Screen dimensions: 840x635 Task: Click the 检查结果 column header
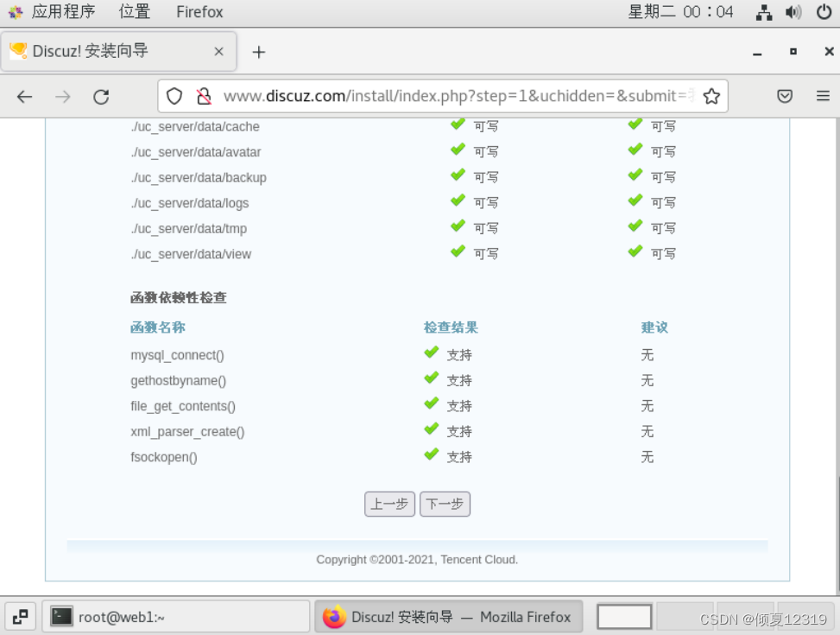[x=451, y=327]
